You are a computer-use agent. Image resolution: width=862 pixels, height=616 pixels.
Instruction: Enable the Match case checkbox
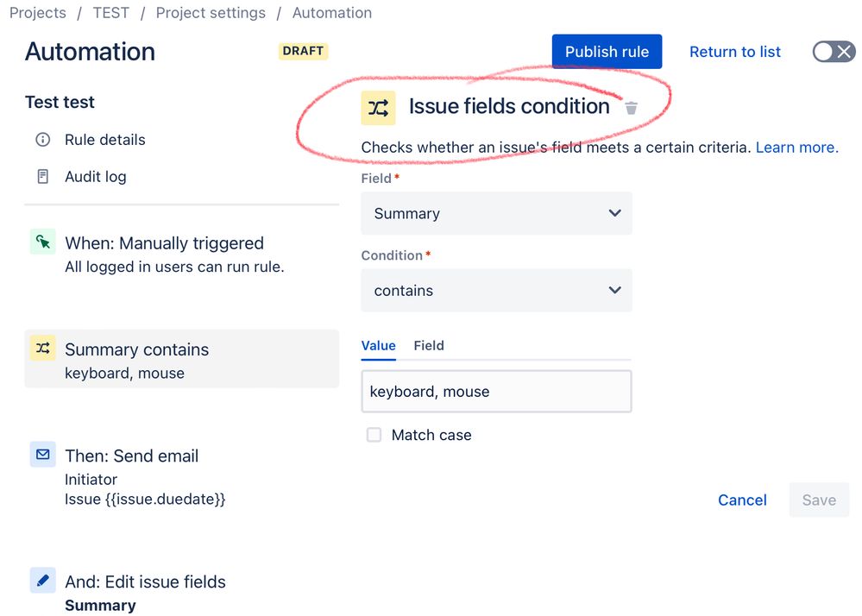pyautogui.click(x=374, y=435)
